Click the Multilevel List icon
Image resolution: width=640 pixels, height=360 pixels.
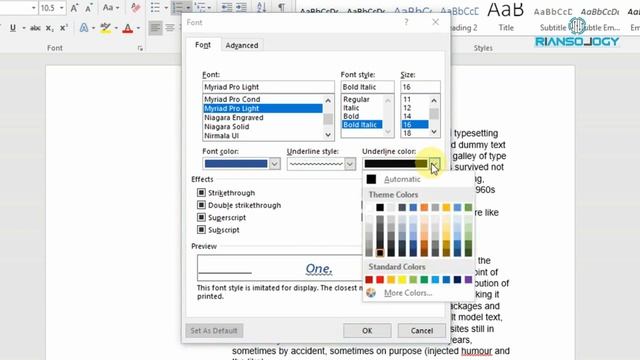199,8
